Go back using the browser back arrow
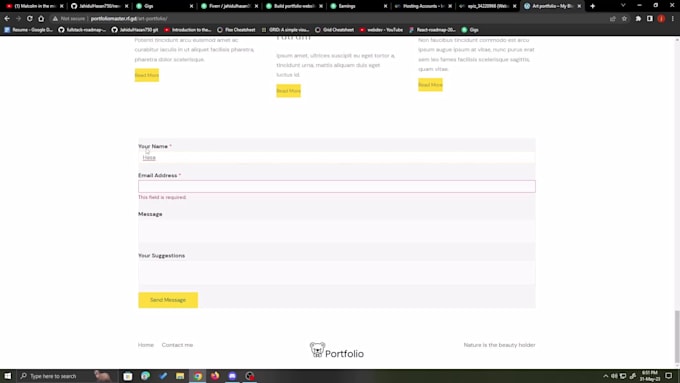680x383 pixels. point(7,19)
